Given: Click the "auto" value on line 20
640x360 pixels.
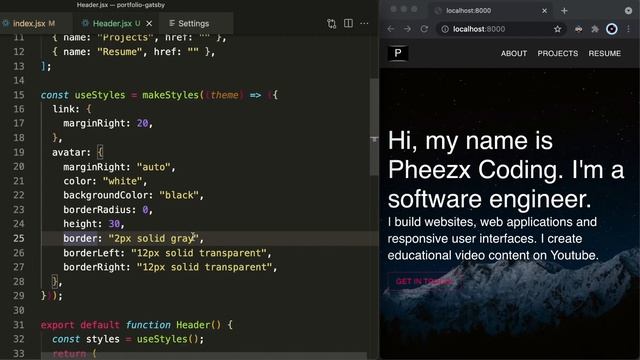Looking at the screenshot, I should coord(153,167).
